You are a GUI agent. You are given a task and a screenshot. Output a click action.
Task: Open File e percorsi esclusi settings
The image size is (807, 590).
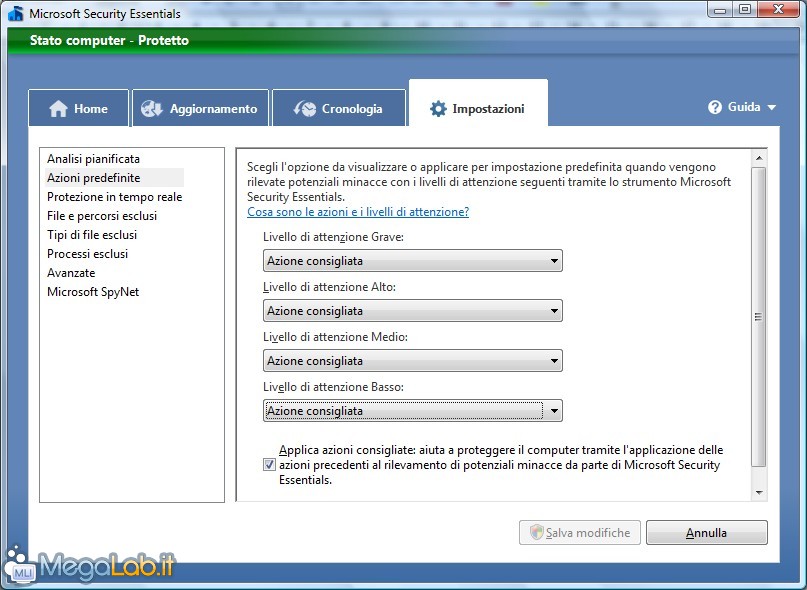pos(102,216)
